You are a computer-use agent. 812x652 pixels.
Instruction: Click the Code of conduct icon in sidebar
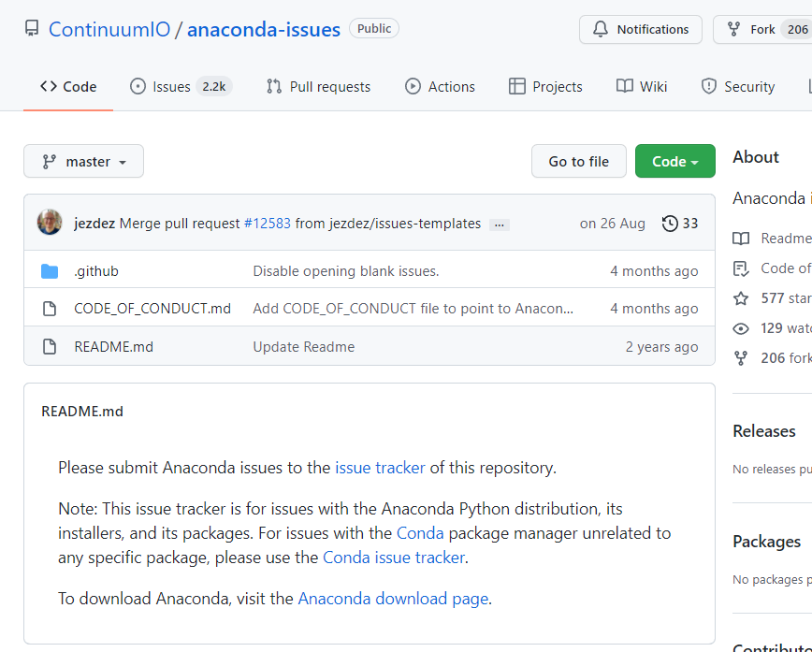tap(740, 268)
